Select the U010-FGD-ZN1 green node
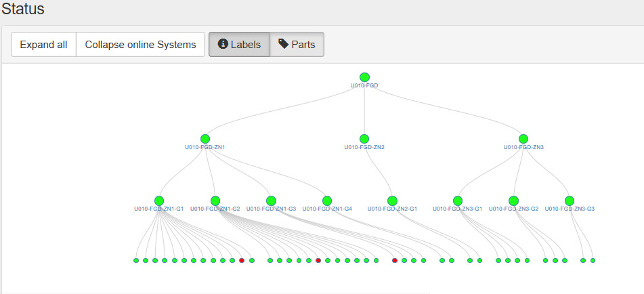 coord(205,139)
